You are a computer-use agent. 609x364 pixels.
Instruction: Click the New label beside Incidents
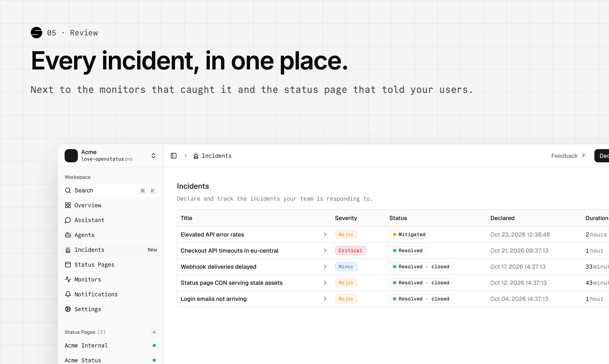[x=152, y=250]
